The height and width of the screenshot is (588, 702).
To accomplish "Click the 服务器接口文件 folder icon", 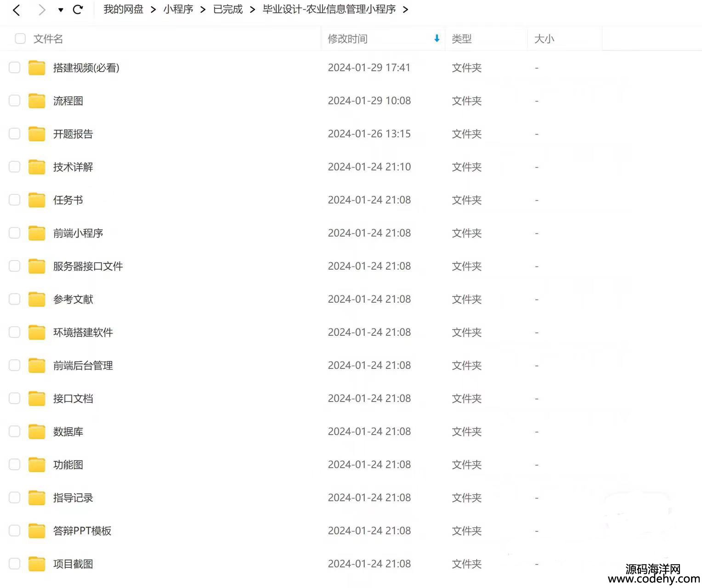I will [x=37, y=266].
